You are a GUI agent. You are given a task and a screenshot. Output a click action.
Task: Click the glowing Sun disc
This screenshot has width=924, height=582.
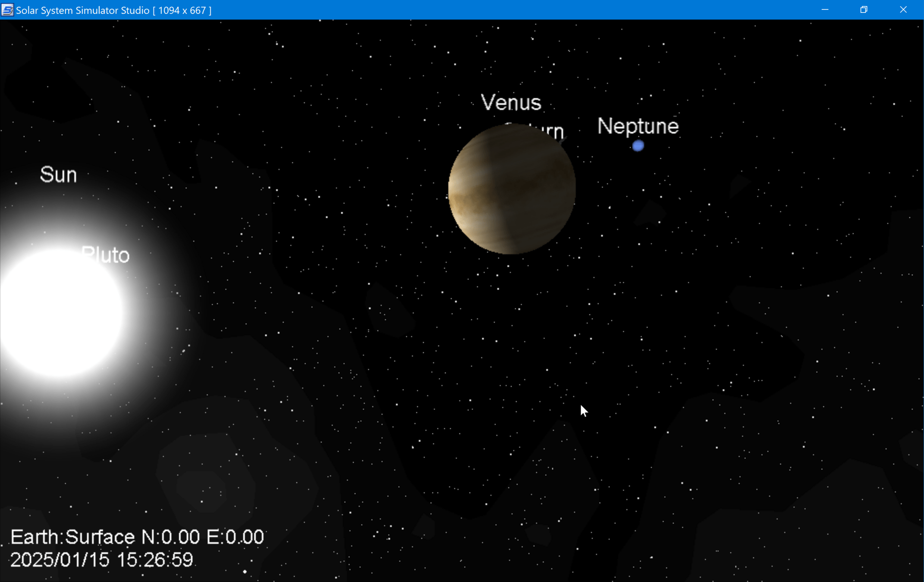click(59, 312)
